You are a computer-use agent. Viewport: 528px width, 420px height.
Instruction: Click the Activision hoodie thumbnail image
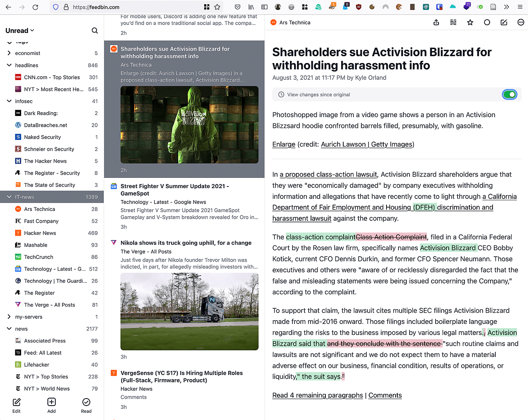pyautogui.click(x=189, y=125)
